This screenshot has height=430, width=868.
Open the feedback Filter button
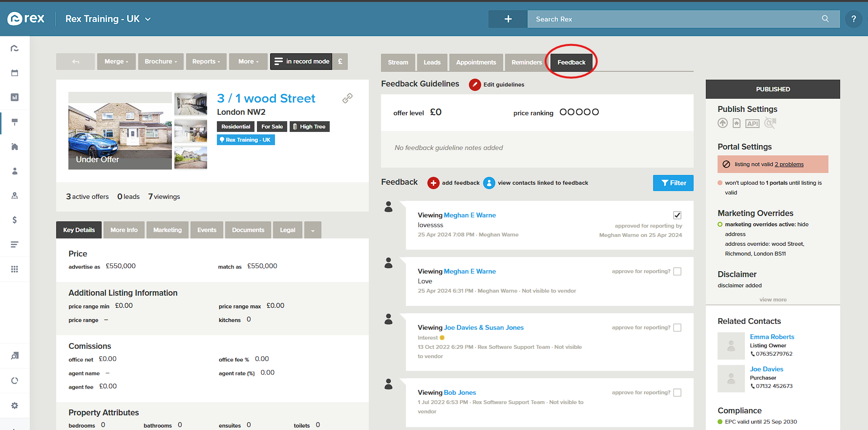pos(673,183)
